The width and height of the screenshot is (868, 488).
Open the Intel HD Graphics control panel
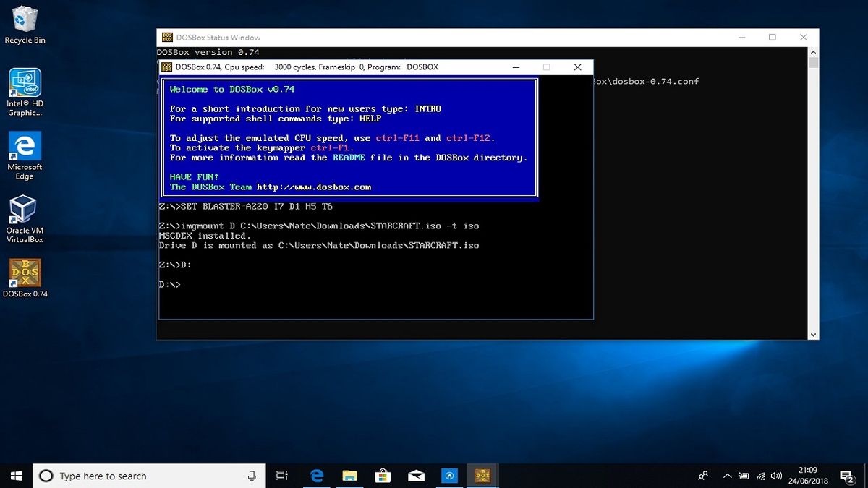tap(25, 83)
